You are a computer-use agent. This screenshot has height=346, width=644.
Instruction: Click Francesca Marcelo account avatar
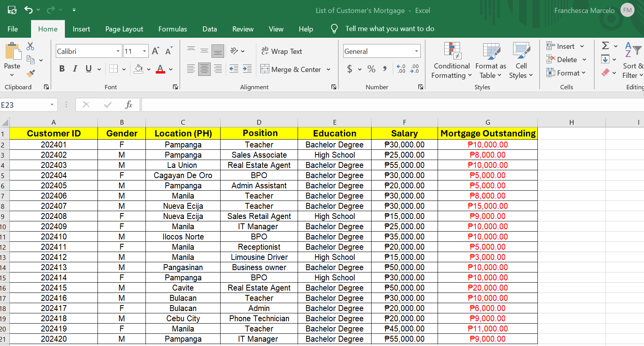(627, 10)
